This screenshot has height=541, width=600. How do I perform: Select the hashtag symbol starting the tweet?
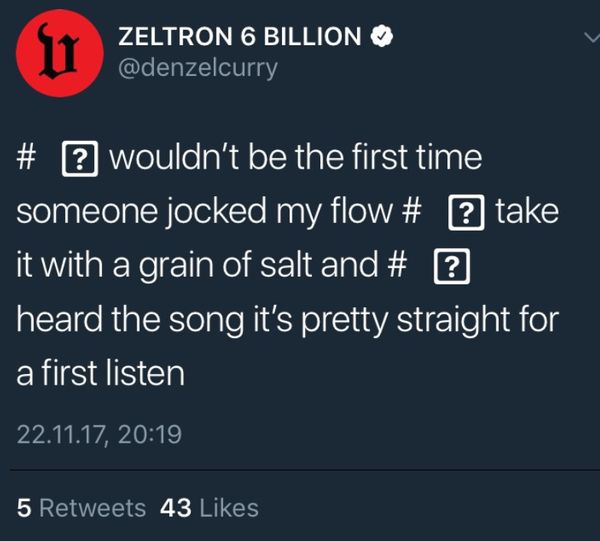[26, 158]
